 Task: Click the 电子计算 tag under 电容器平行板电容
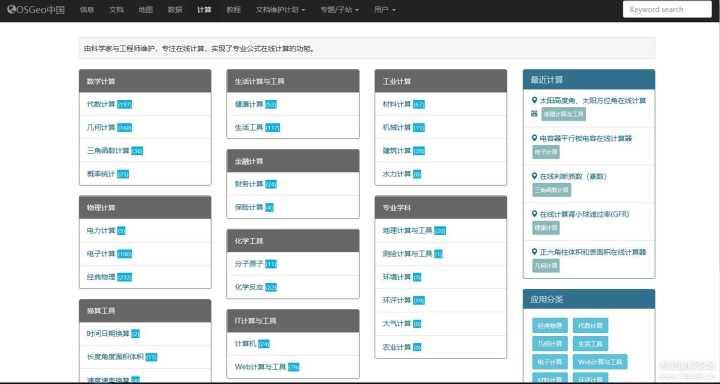coord(546,152)
